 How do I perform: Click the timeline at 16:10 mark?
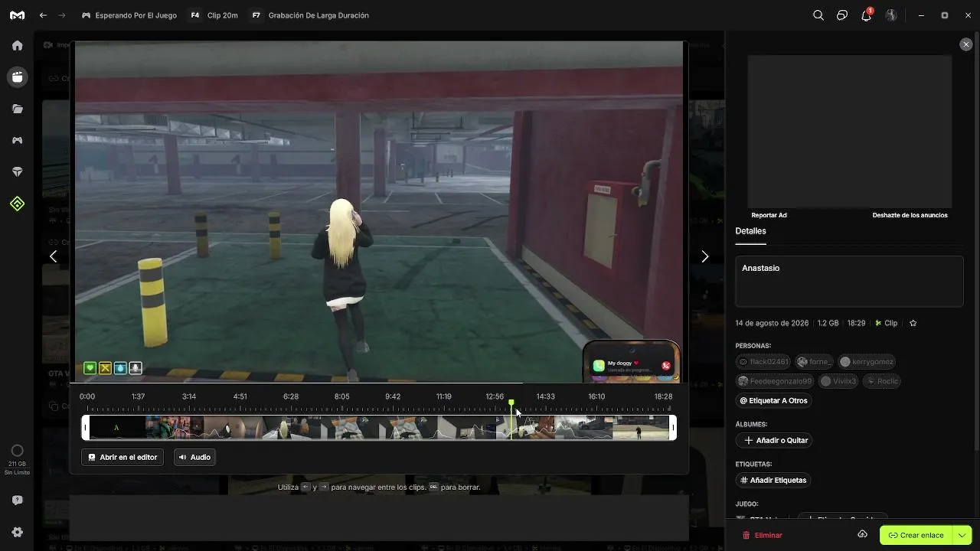click(x=596, y=396)
